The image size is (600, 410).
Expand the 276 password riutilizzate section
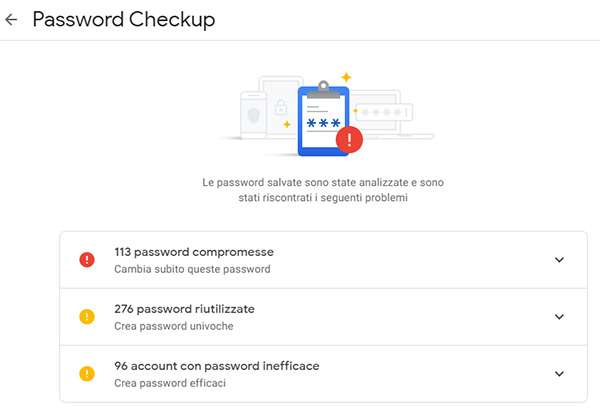pos(559,317)
